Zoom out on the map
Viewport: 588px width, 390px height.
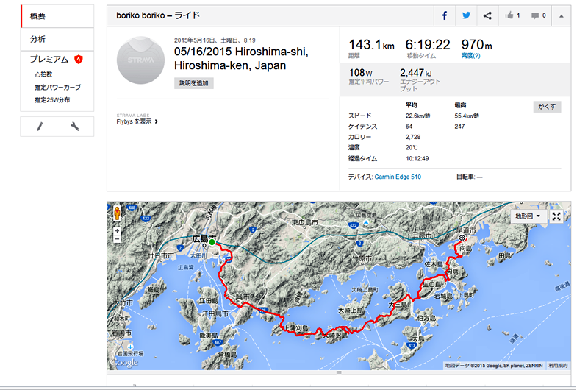point(118,238)
